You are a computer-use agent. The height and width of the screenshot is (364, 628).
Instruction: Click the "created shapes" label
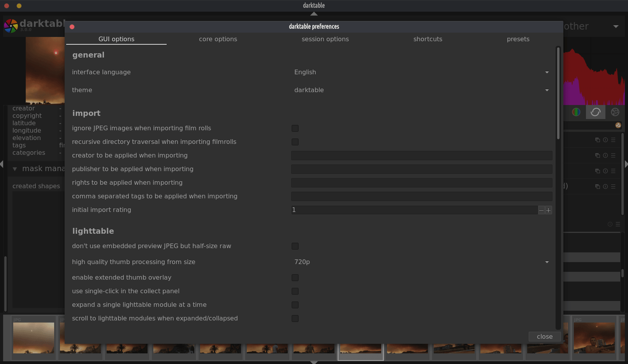pyautogui.click(x=36, y=186)
